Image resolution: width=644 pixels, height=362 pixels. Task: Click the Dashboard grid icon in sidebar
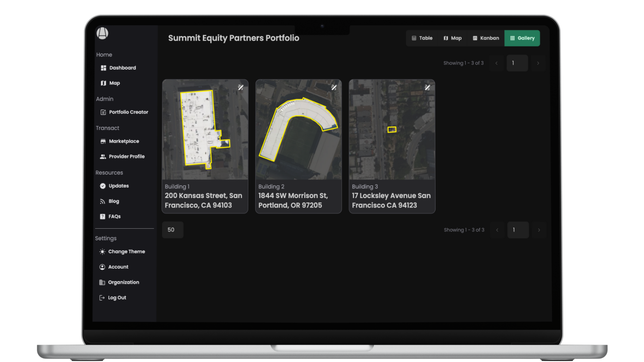coord(103,68)
